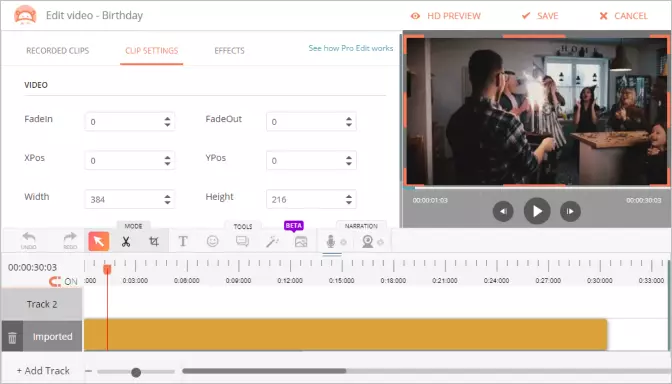Click the timeline zoom slider handle
This screenshot has height=384, width=672.
tap(136, 372)
